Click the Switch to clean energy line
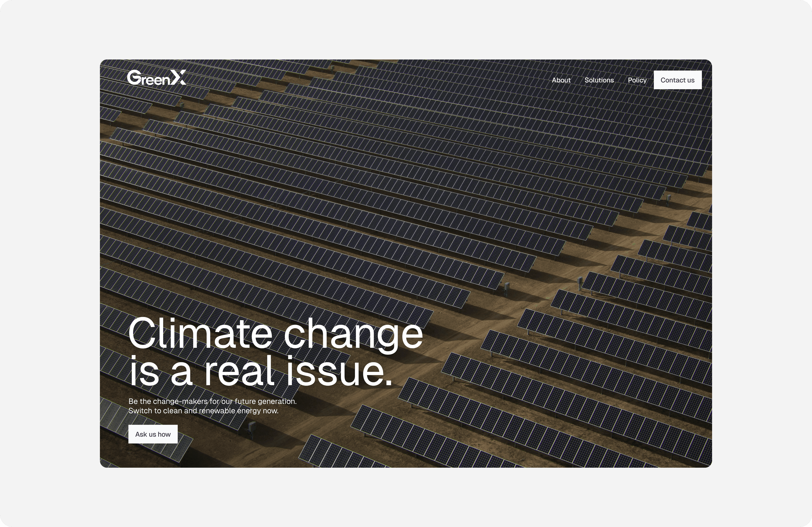812x527 pixels. click(x=203, y=411)
